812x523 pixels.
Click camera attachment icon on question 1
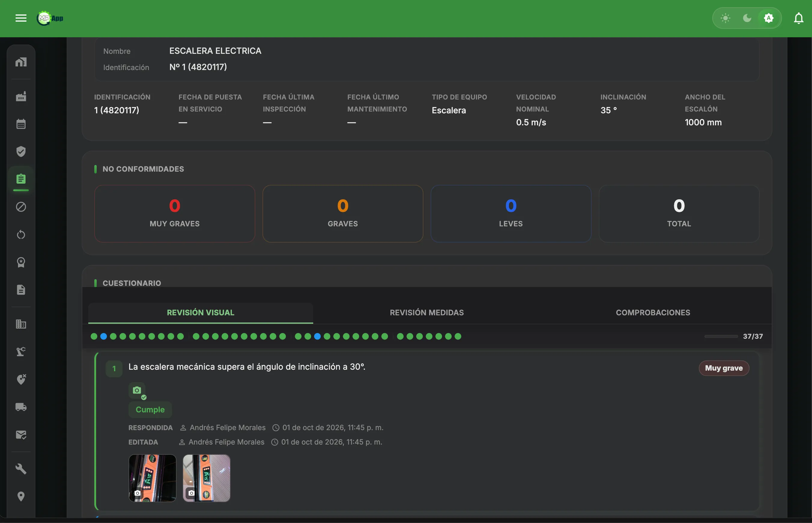tap(137, 390)
